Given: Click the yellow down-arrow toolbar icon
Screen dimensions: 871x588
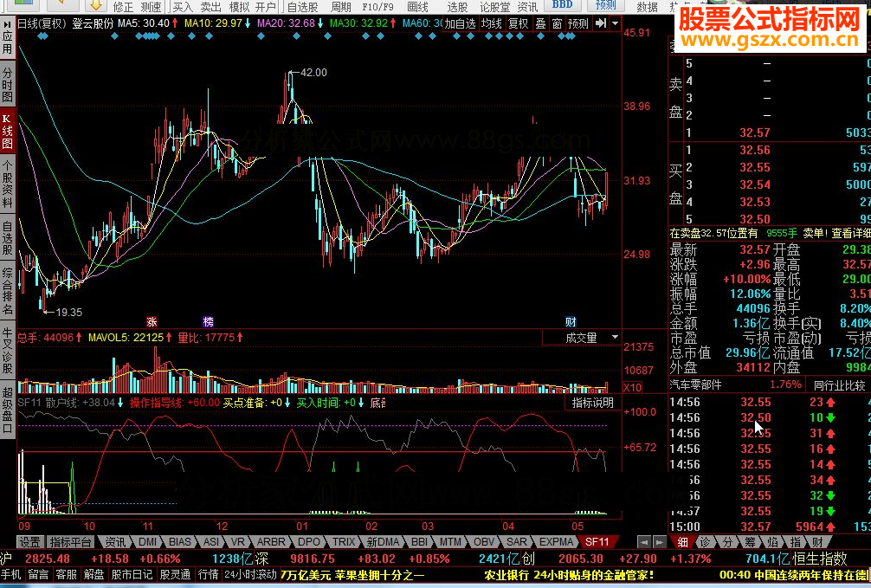Looking at the screenshot, I should pyautogui.click(x=95, y=5).
